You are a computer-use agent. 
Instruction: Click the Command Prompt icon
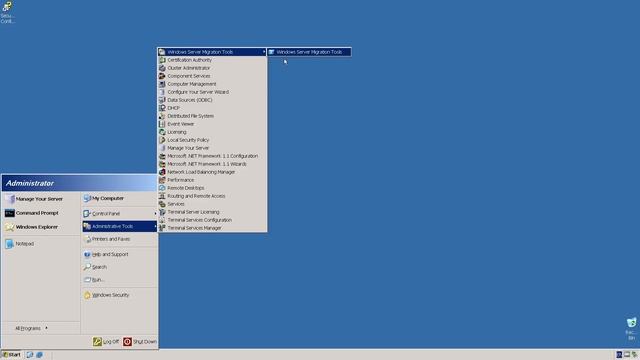[9, 213]
